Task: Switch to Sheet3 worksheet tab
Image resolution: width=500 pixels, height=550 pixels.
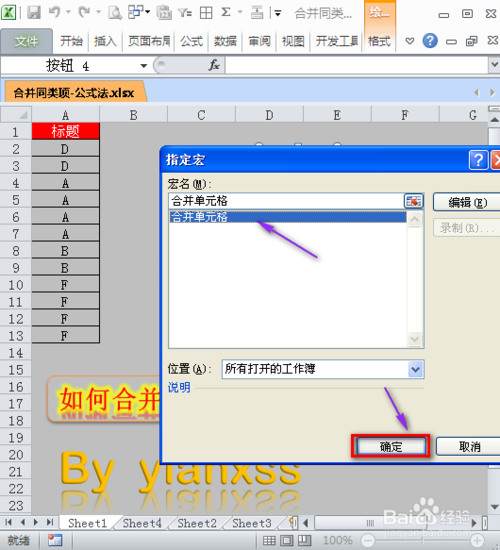Action: 252,523
